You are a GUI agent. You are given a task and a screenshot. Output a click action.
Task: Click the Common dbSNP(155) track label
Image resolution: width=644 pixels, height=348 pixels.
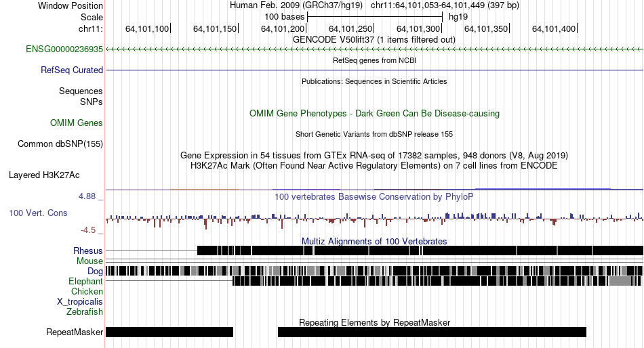[60, 144]
